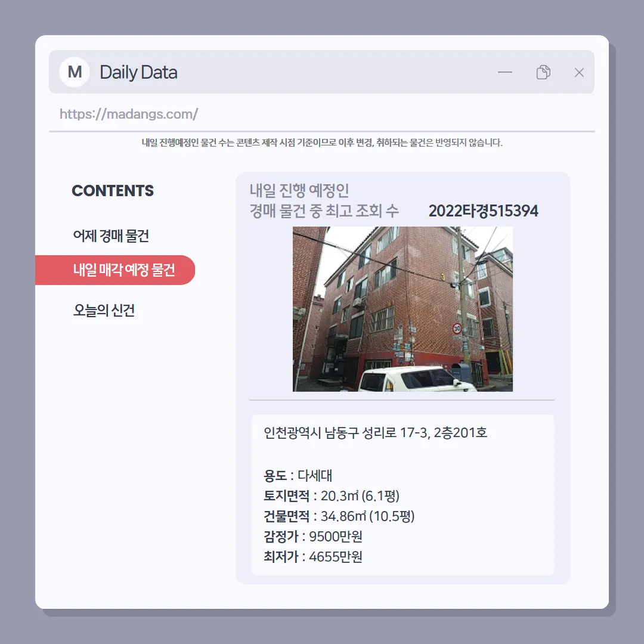The image size is (644, 644).
Task: Close the Daily Data window
Action: point(579,72)
